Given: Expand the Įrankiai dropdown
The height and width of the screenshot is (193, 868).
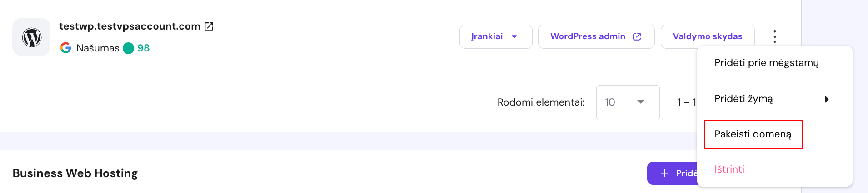Looking at the screenshot, I should tap(495, 36).
